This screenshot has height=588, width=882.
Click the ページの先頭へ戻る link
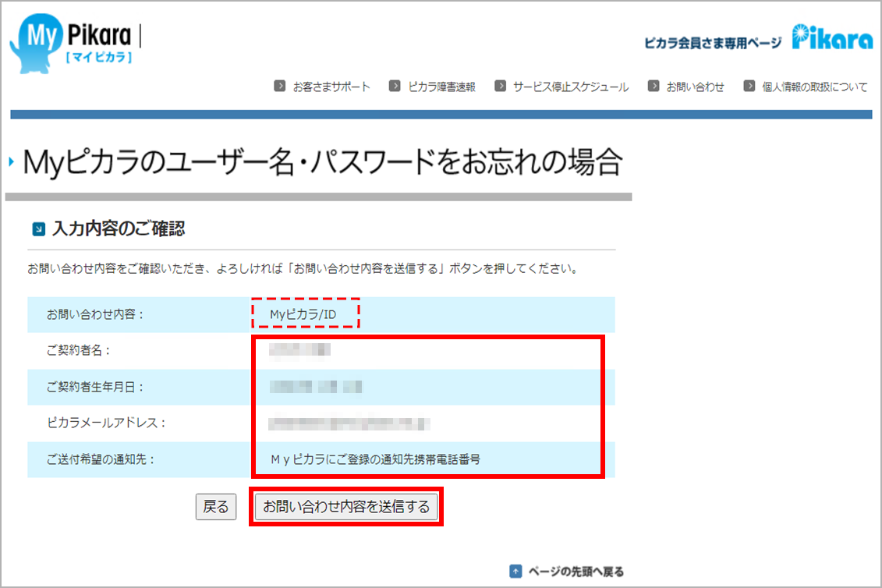point(576,572)
